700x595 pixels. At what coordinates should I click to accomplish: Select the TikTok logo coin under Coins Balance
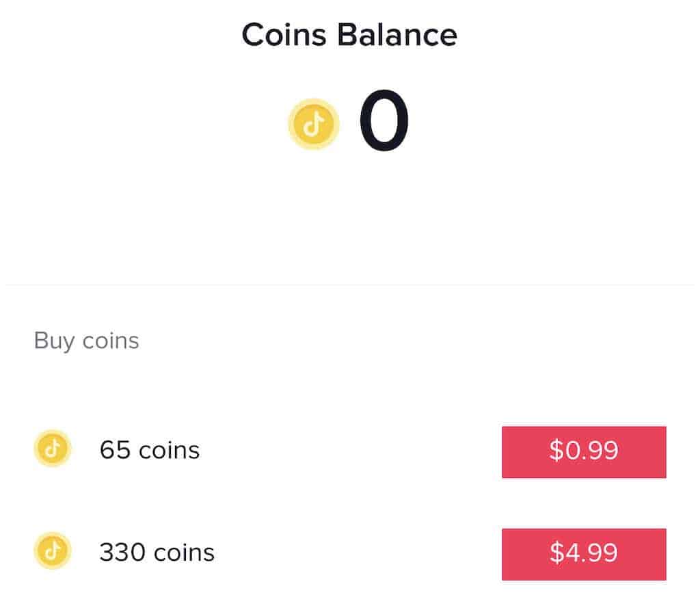(313, 124)
